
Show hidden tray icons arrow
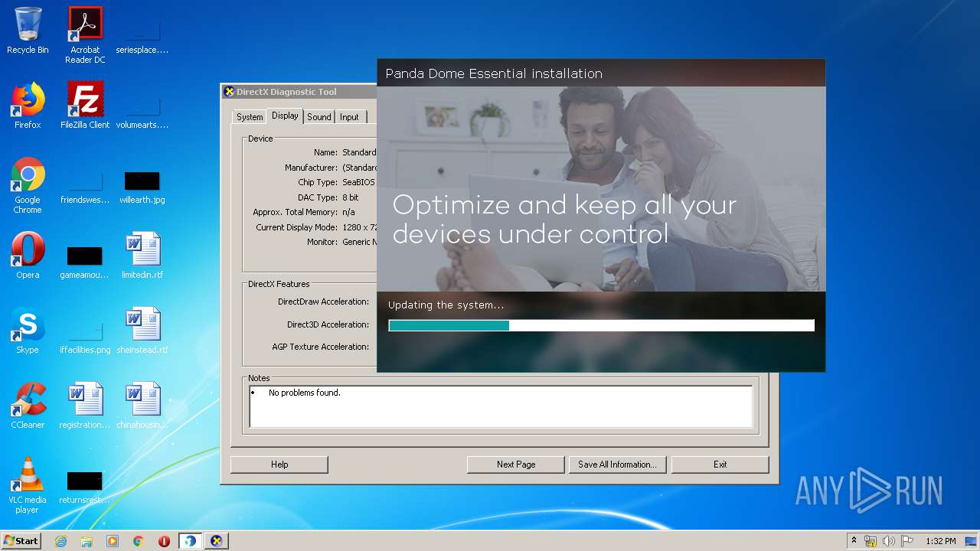(x=854, y=541)
